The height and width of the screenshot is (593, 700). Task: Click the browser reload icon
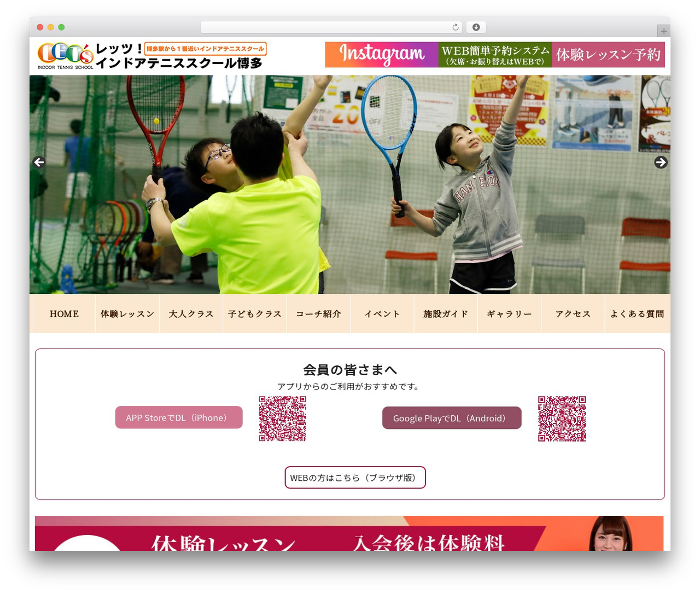pos(456,27)
